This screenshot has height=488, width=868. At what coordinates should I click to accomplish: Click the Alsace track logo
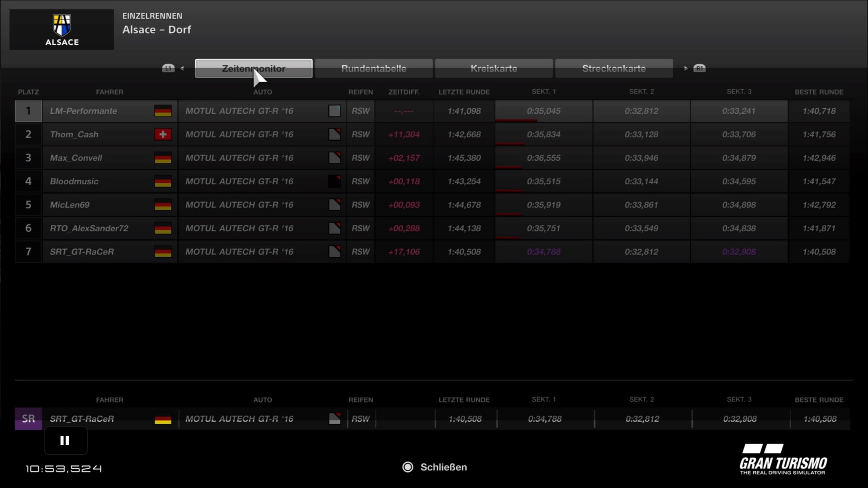click(62, 29)
